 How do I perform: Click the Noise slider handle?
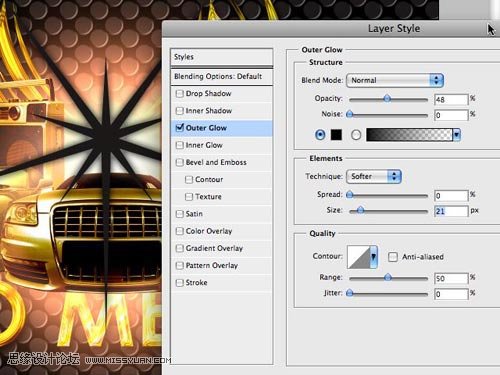(350, 114)
